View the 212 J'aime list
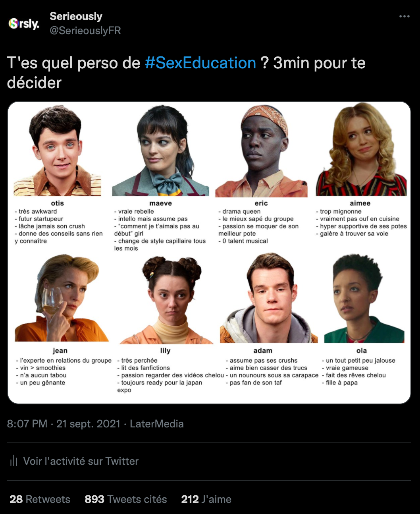Image resolution: width=420 pixels, height=514 pixels. click(206, 499)
